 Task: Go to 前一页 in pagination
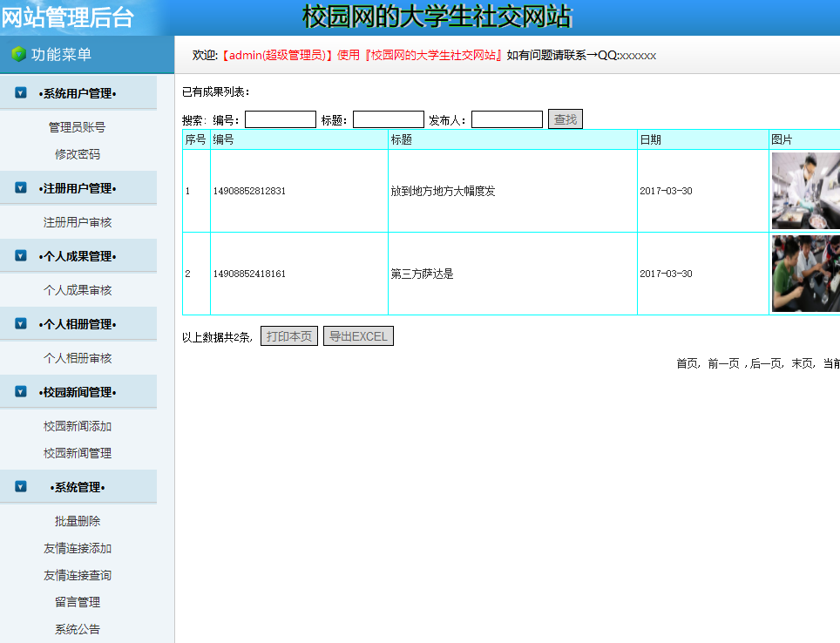(723, 364)
